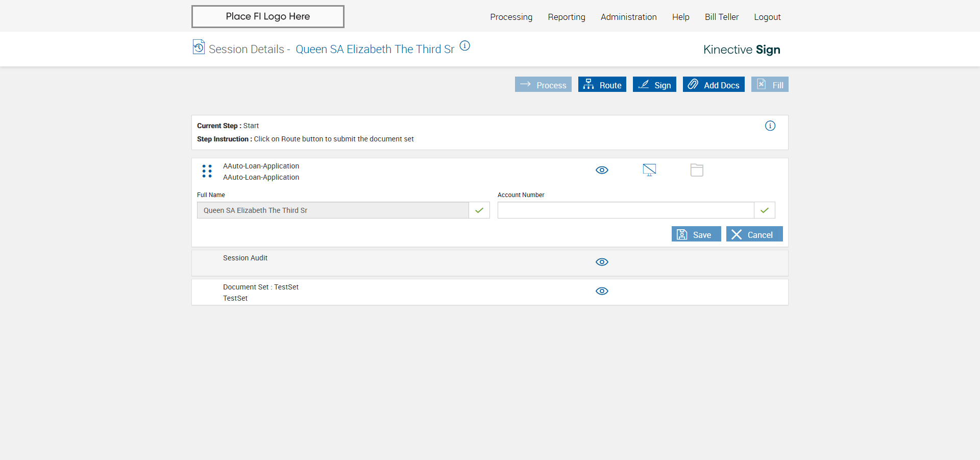Click the green checkmark beside Account Number
980x460 pixels.
pos(764,210)
